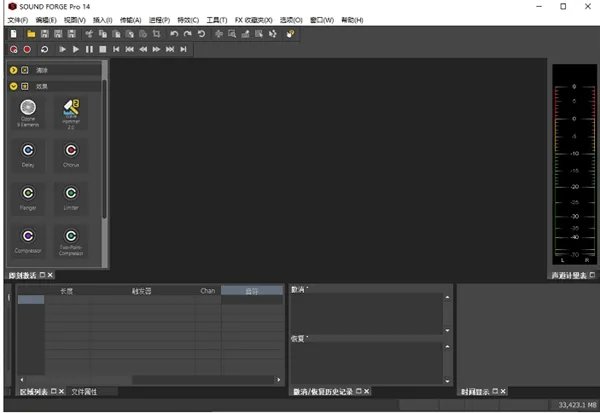600x413 pixels.
Task: Click the Copy icon in toolbar
Action: [103, 34]
